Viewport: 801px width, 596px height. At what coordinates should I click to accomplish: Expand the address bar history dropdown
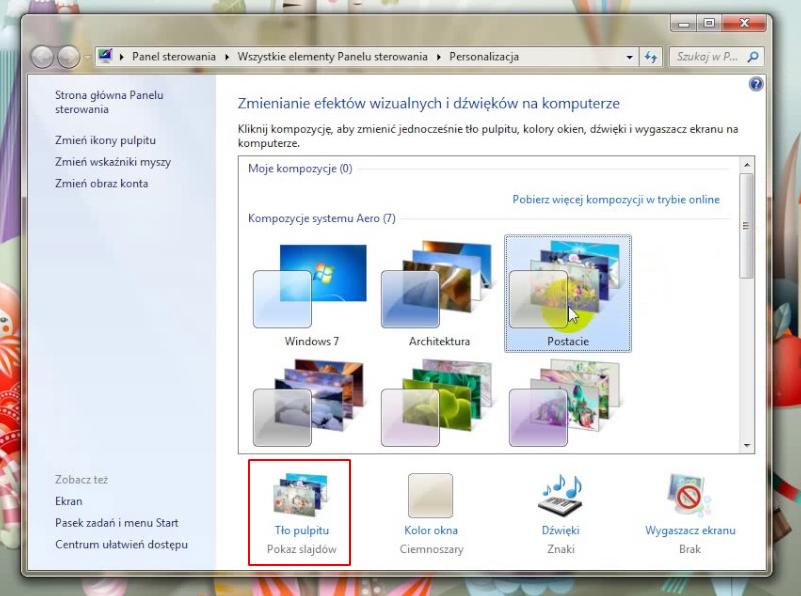(x=629, y=57)
